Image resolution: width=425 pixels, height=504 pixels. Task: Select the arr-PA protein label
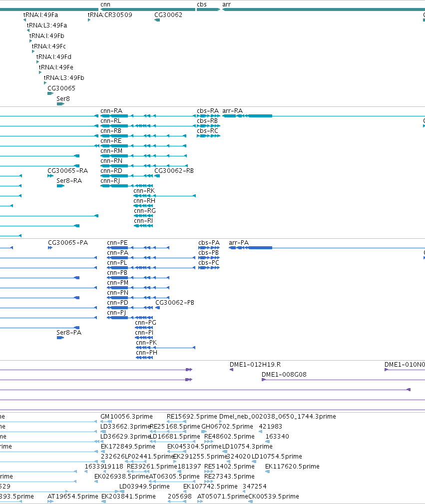click(239, 243)
